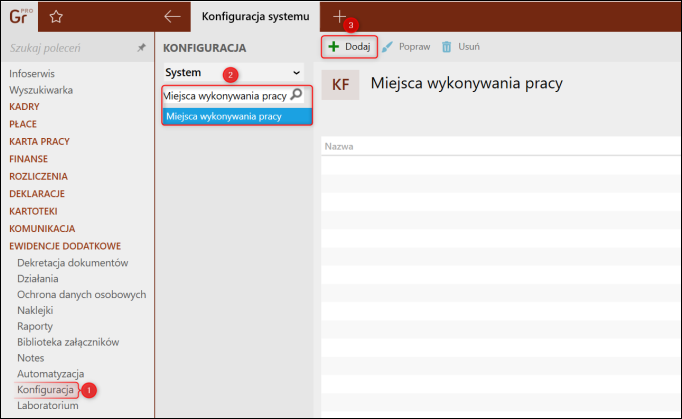Viewport: 682px width, 419px height.
Task: Click the Usuń delete button
Action: 461,47
